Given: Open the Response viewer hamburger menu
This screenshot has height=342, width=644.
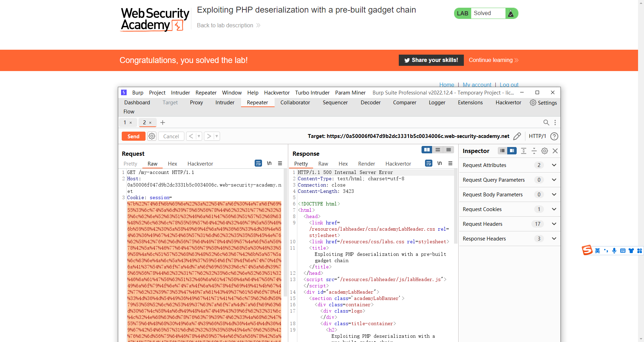Looking at the screenshot, I should (451, 163).
